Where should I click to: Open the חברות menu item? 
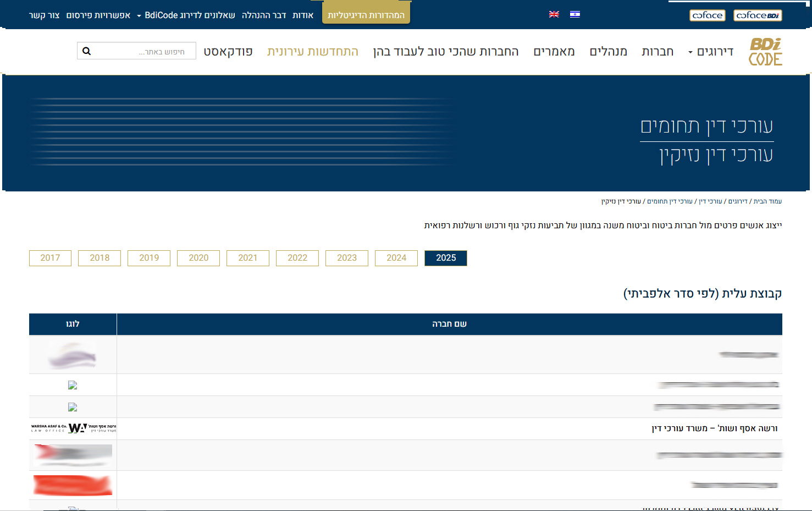click(x=657, y=52)
